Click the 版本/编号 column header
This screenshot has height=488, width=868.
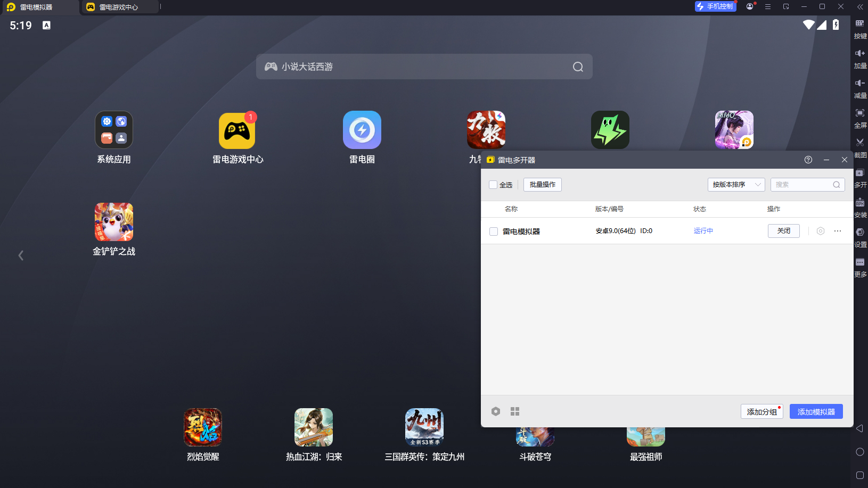609,209
